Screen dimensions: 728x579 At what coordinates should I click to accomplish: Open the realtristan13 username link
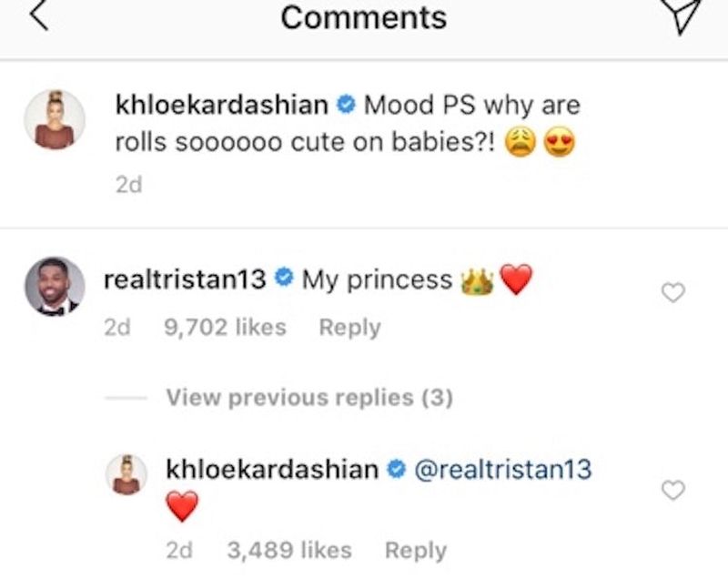[x=185, y=279]
